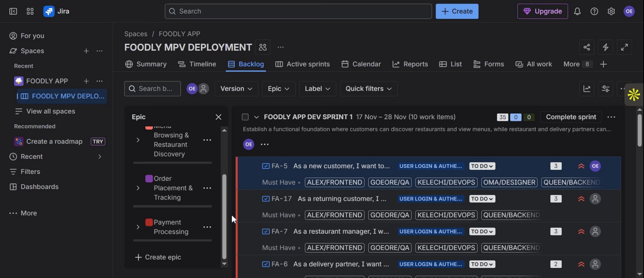Screen dimensions: 644x278
Task: Expand the Order Placement & Tracking epic
Action: (x=138, y=188)
